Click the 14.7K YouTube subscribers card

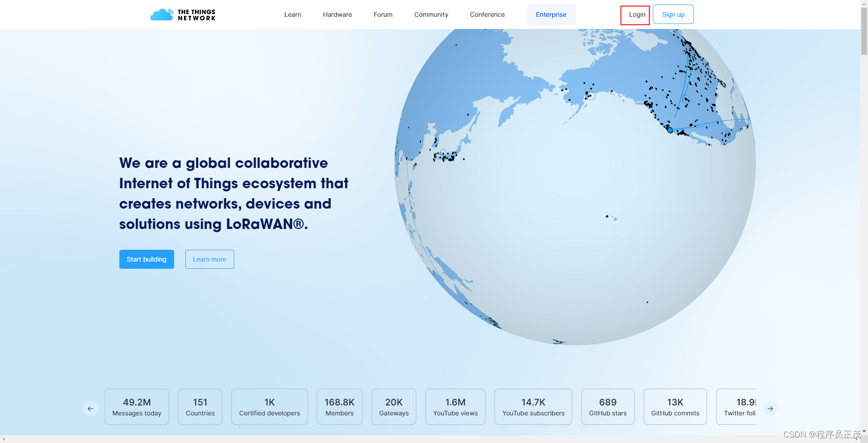pyautogui.click(x=533, y=406)
